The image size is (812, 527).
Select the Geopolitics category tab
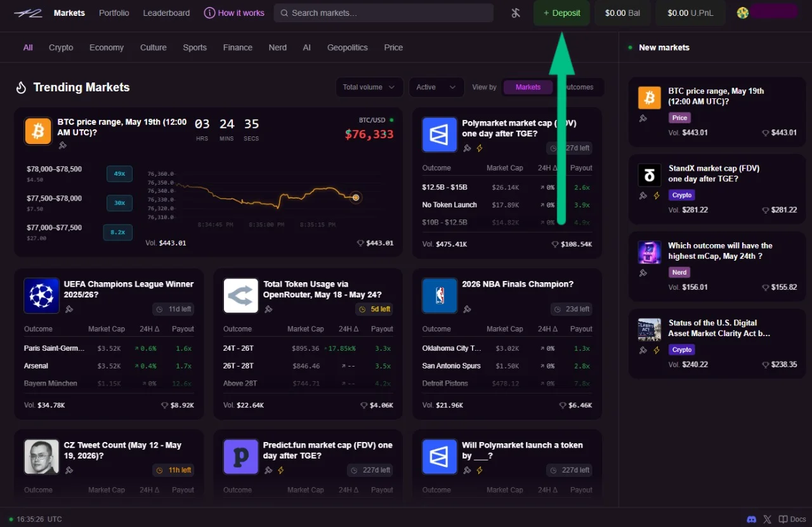(348, 48)
